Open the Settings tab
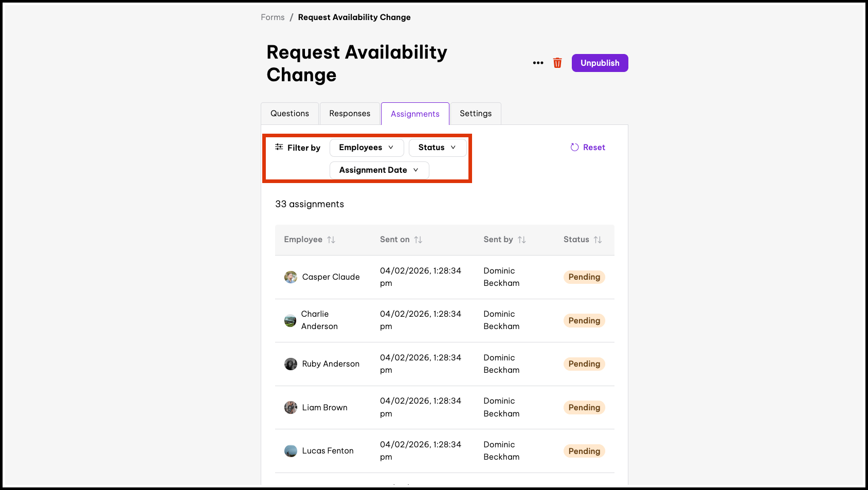Viewport: 868px width, 490px height. coord(475,114)
